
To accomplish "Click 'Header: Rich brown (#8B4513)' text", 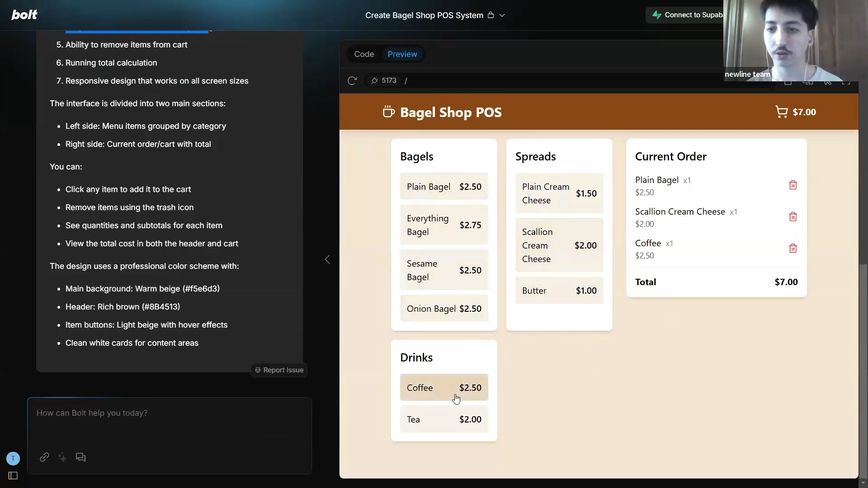I will click(x=123, y=307).
